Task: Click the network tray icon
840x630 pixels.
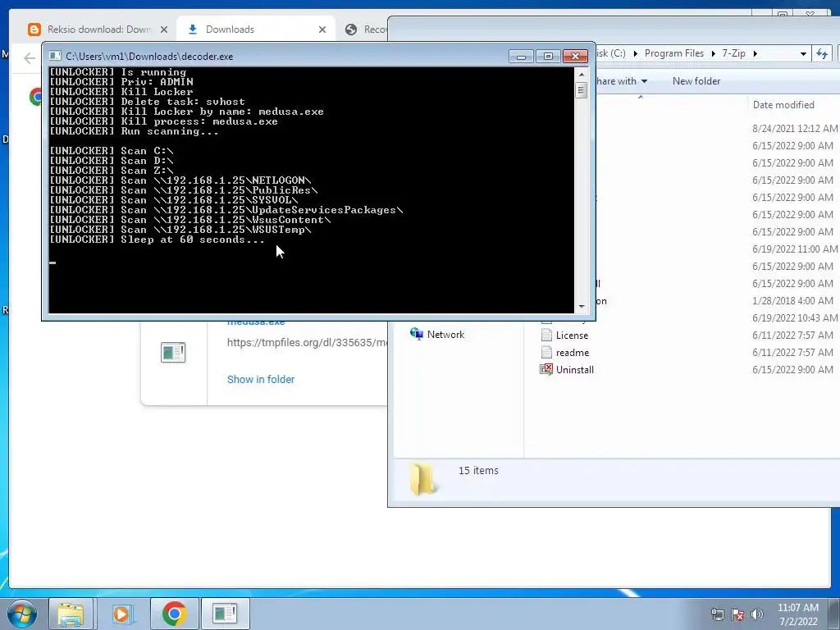Action: pos(717,614)
